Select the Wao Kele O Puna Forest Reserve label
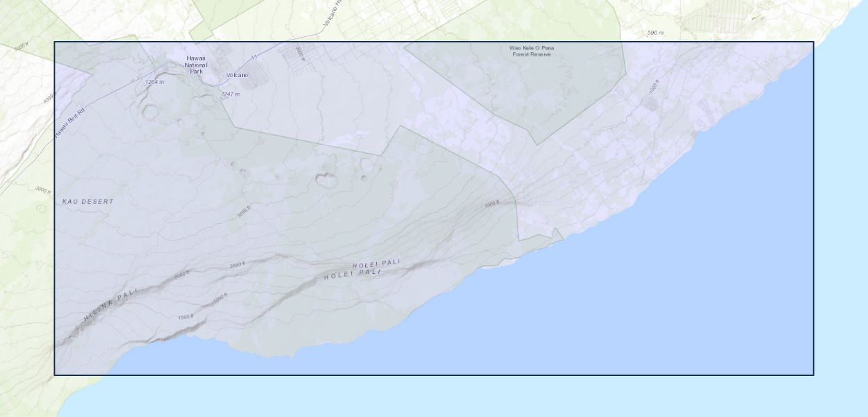 (x=531, y=51)
